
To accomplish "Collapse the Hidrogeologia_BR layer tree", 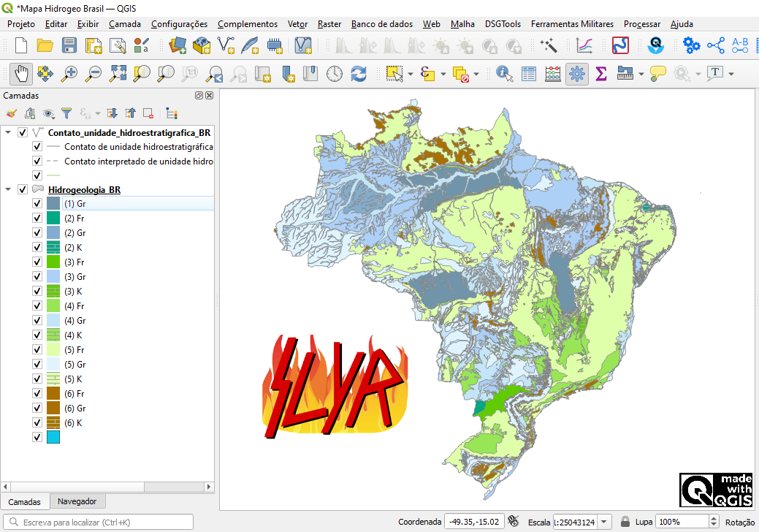I will point(8,189).
